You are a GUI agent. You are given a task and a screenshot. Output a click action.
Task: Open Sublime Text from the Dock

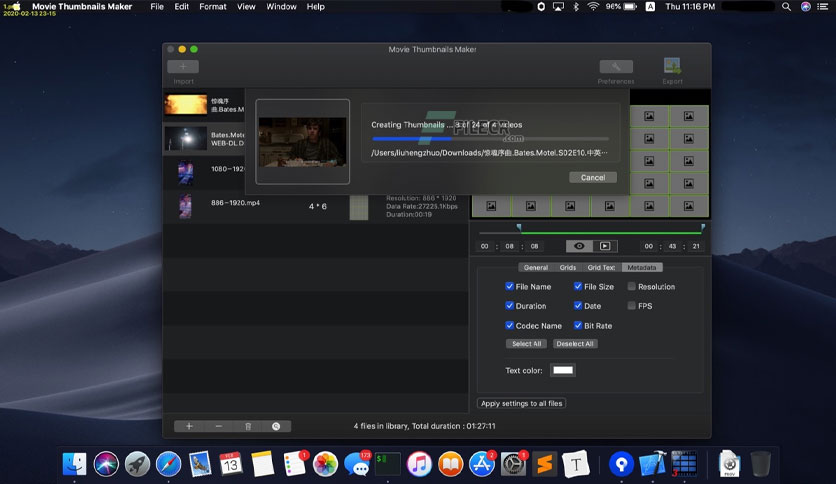pyautogui.click(x=544, y=464)
